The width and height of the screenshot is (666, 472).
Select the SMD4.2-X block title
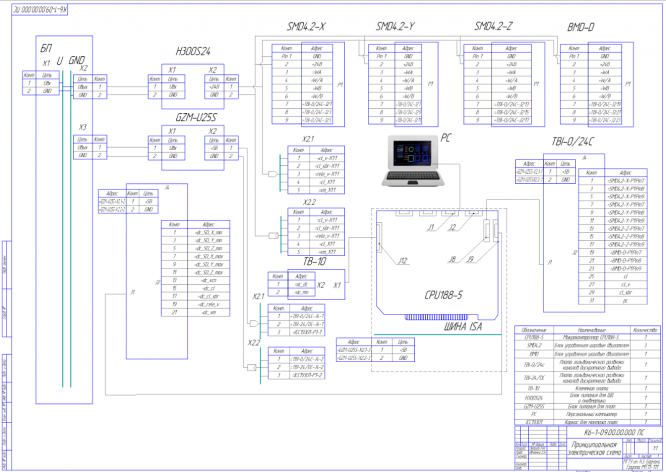tap(306, 26)
